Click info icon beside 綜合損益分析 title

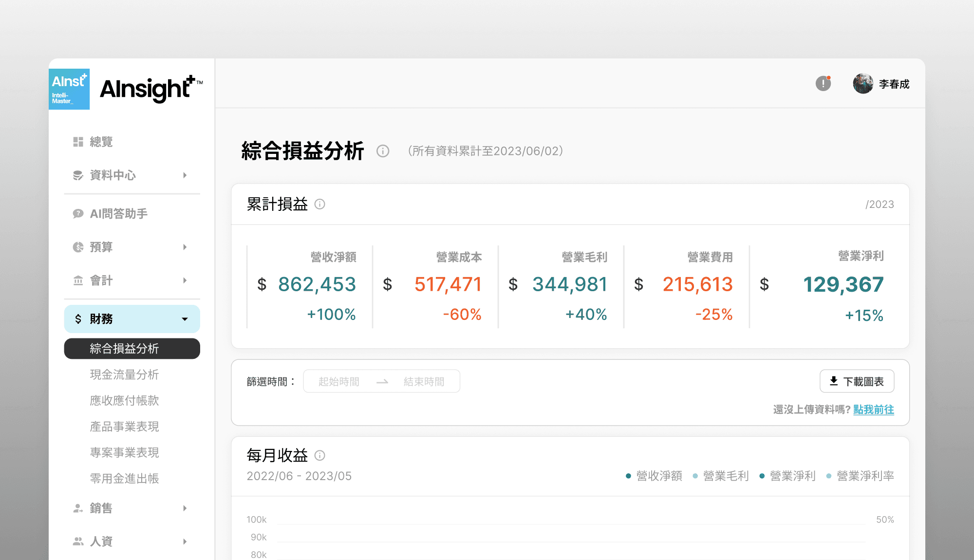383,151
